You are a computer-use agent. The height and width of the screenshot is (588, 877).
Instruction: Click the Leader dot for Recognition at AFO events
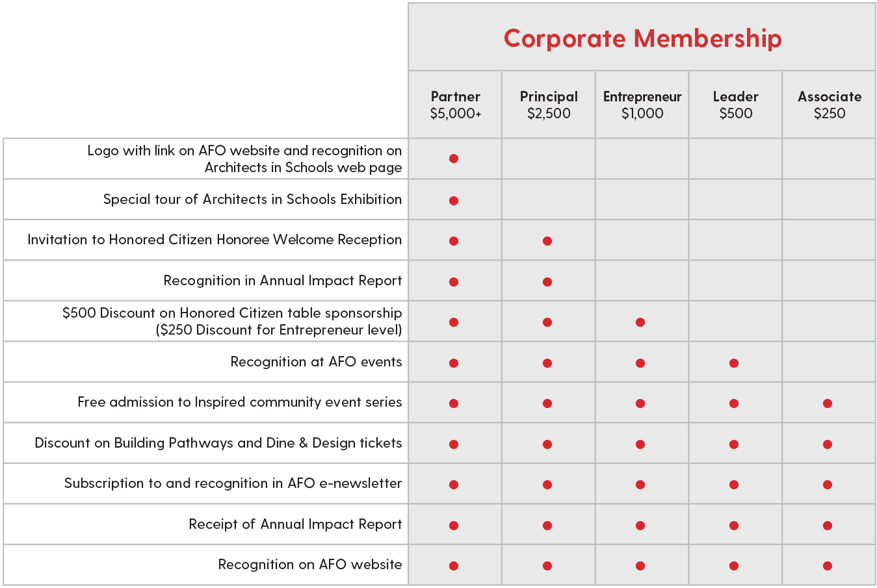(734, 363)
